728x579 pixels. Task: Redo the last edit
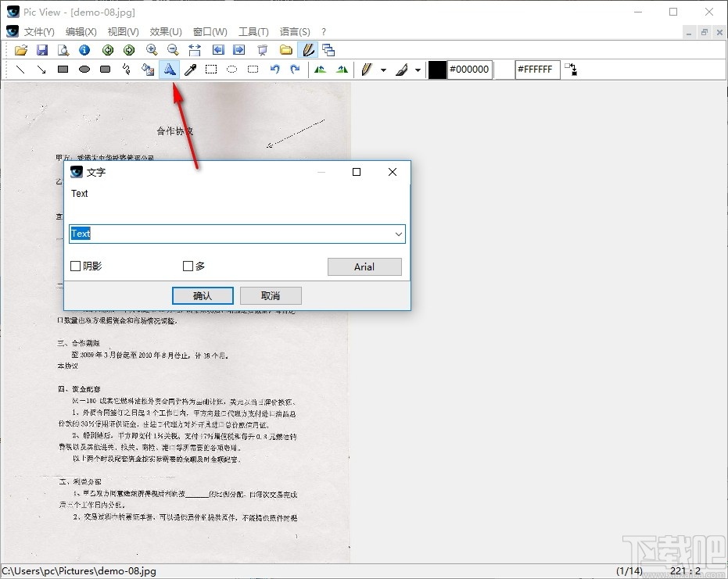[x=295, y=70]
